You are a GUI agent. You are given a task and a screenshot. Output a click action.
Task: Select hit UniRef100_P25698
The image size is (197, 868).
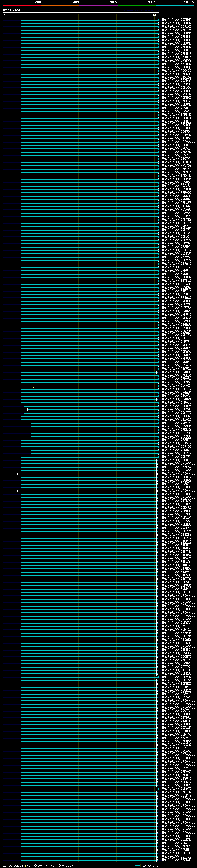177,210
